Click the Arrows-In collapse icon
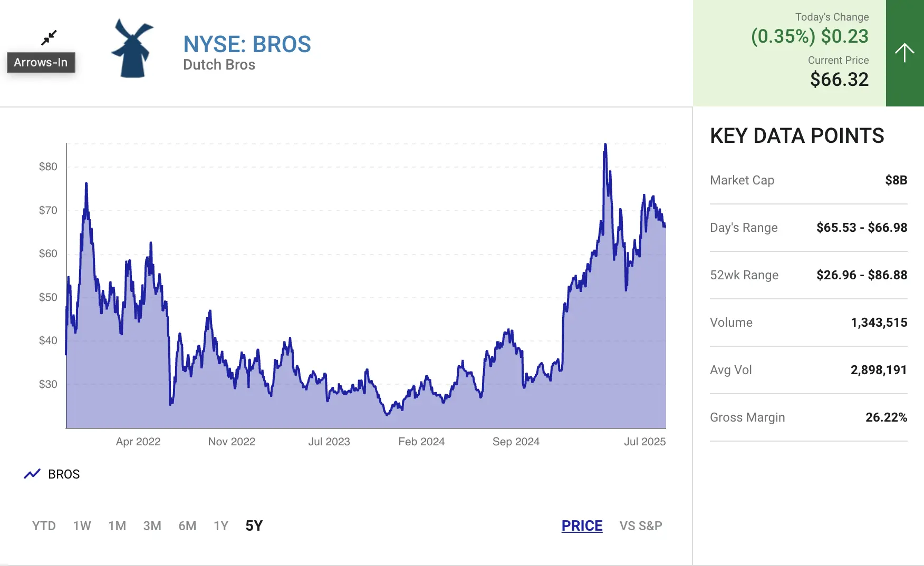924x566 pixels. (49, 37)
